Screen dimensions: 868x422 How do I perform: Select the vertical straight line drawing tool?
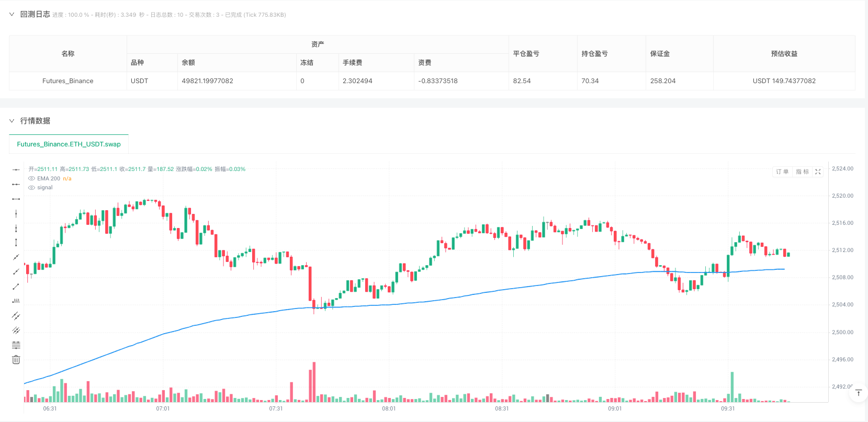tap(16, 213)
